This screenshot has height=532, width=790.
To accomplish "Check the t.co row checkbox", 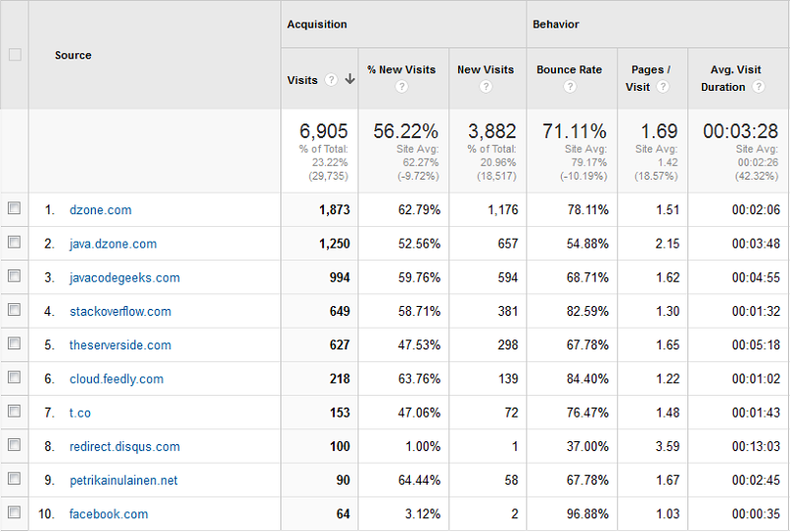I will coord(14,411).
